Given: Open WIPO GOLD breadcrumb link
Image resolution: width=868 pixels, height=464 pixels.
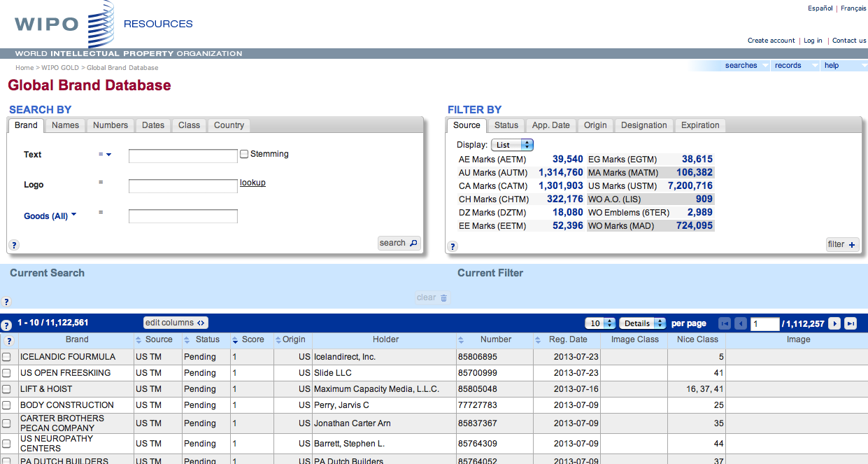Looking at the screenshot, I should click(x=60, y=68).
